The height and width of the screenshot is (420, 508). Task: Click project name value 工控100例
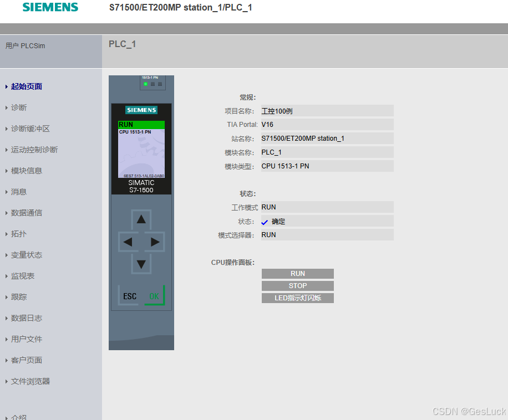click(327, 111)
